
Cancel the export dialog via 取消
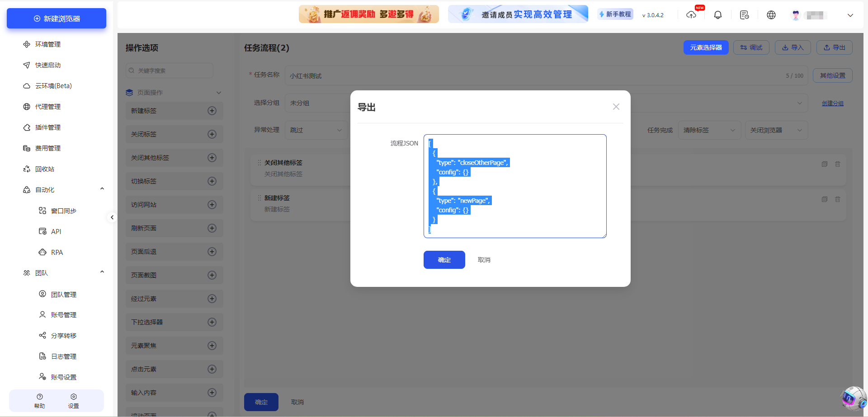[x=484, y=260]
